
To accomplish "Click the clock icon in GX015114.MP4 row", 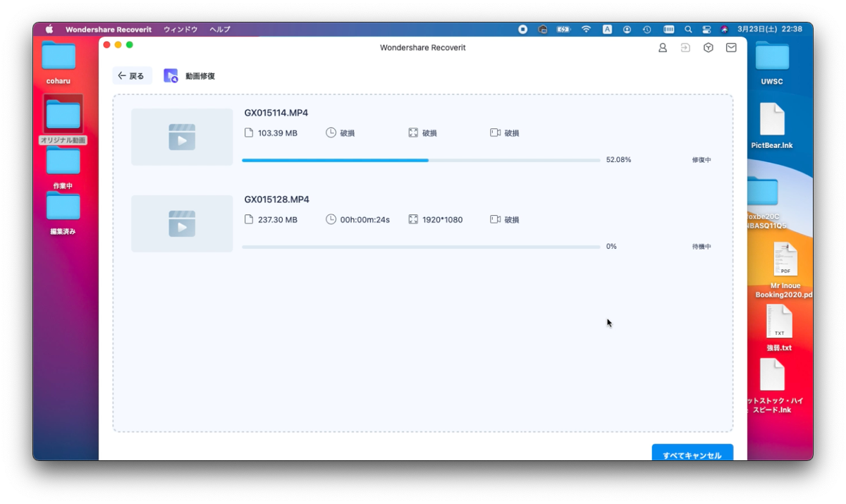I will (x=331, y=133).
